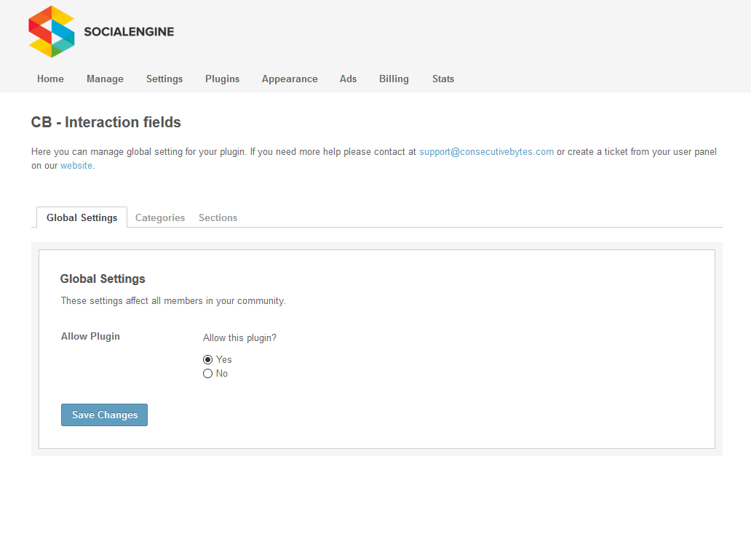Open the Plugins menu
Screen dimensions: 751x560
tap(222, 79)
